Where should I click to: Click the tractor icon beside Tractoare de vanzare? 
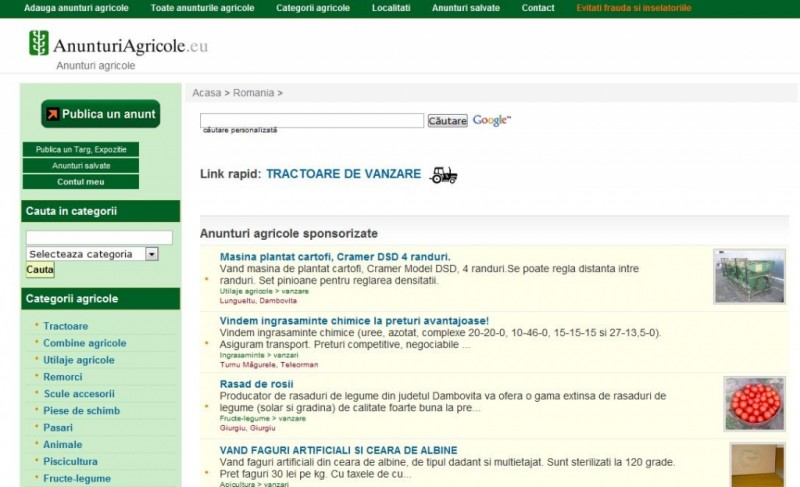pyautogui.click(x=443, y=175)
